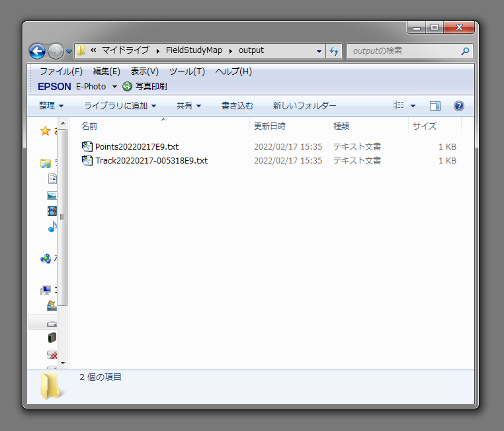Open the Videos library film icon
Viewport: 504px width, 431px height.
coord(52,211)
